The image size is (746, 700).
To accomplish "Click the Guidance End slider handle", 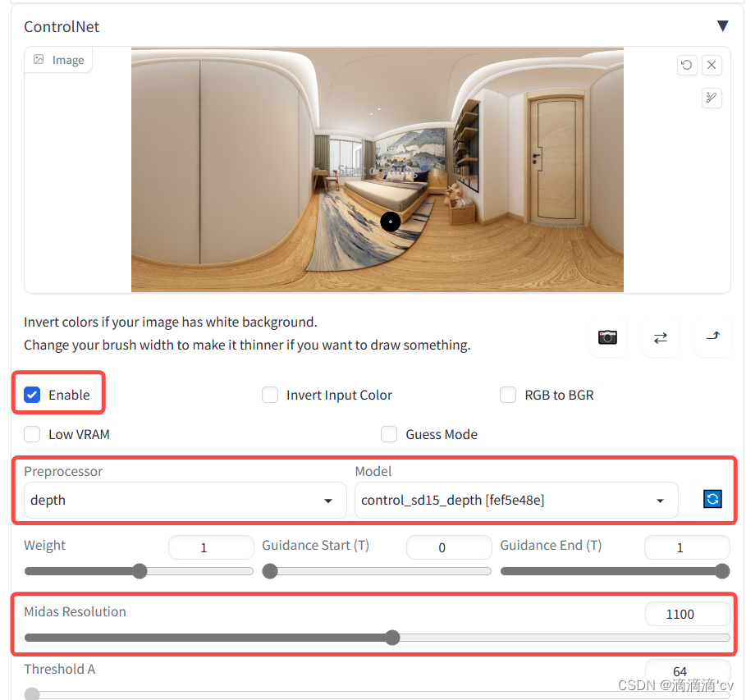I will click(722, 571).
